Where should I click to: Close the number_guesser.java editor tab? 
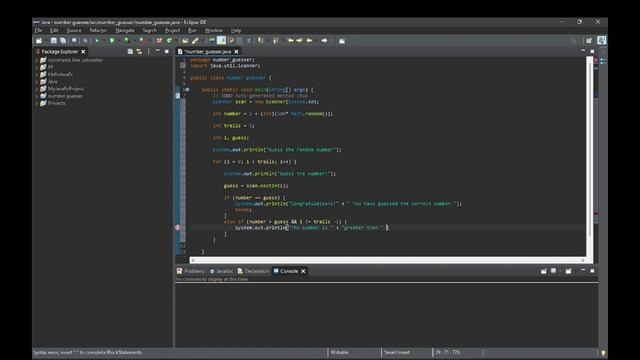click(236, 52)
